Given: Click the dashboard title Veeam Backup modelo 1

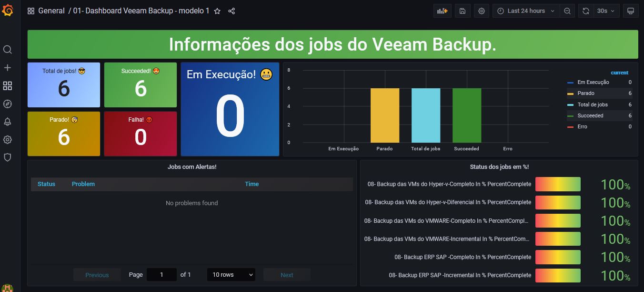Looking at the screenshot, I should pos(141,11).
